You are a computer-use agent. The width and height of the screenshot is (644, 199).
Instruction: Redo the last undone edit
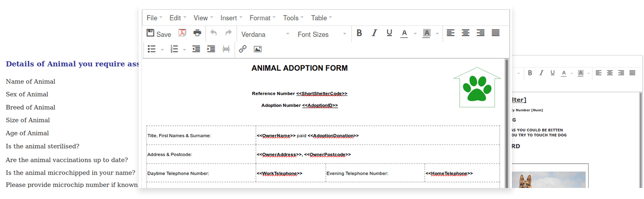[x=228, y=33]
